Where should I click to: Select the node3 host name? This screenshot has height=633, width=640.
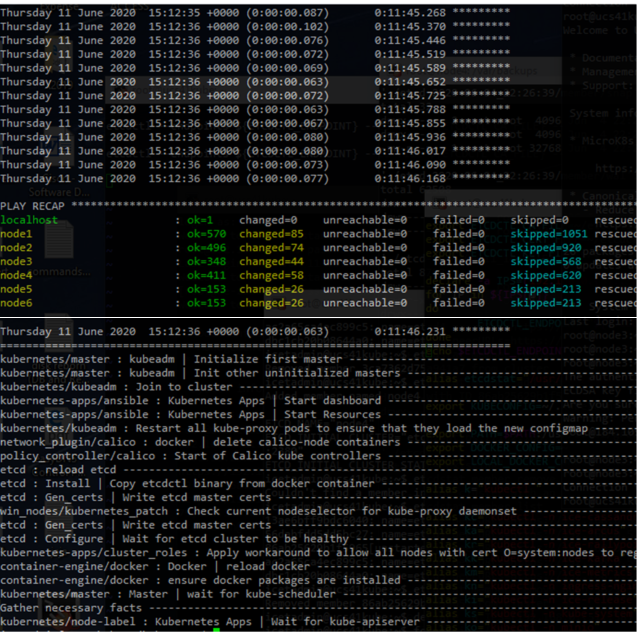point(16,262)
